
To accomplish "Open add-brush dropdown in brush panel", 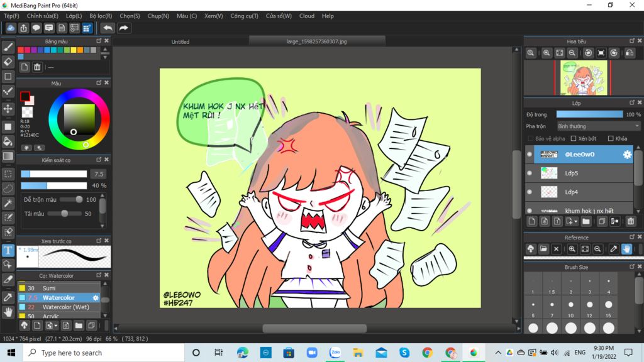I will point(56,326).
